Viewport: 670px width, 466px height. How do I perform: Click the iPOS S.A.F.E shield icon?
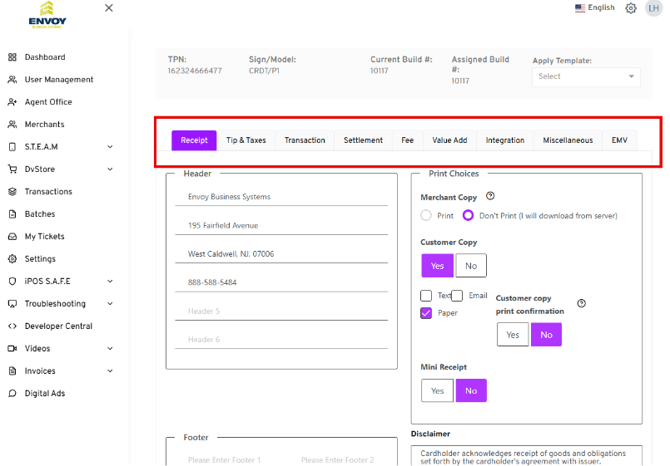[12, 281]
